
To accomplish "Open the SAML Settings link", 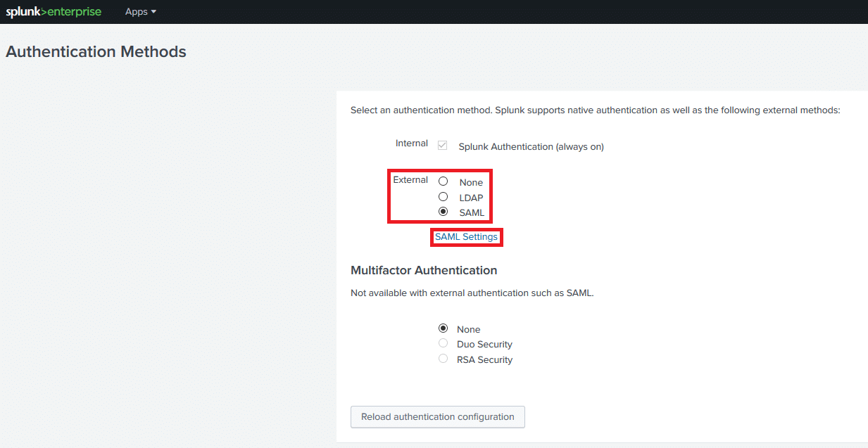I will tap(466, 237).
